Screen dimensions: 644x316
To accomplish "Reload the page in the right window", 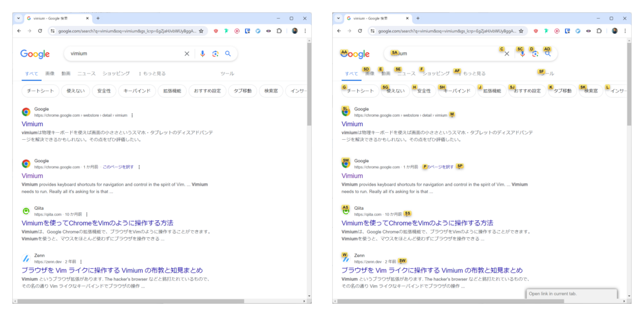I will tap(360, 31).
